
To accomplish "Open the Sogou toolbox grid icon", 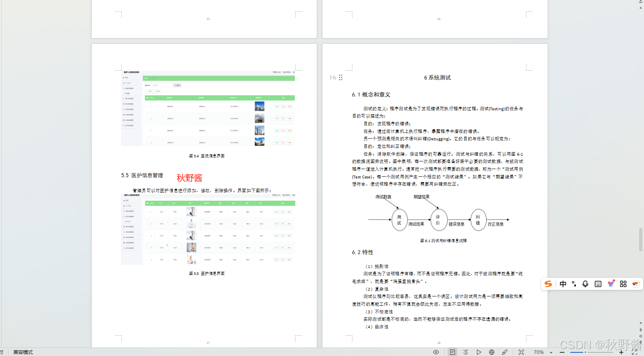I will tap(623, 284).
